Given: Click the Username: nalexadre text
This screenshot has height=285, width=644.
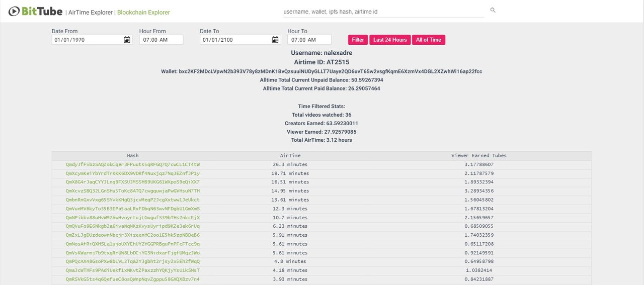Looking at the screenshot, I should click(321, 53).
